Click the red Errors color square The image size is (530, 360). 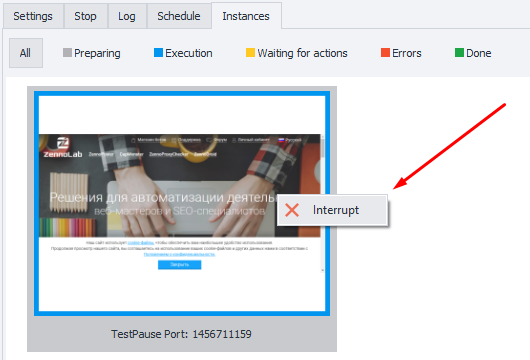click(x=385, y=52)
